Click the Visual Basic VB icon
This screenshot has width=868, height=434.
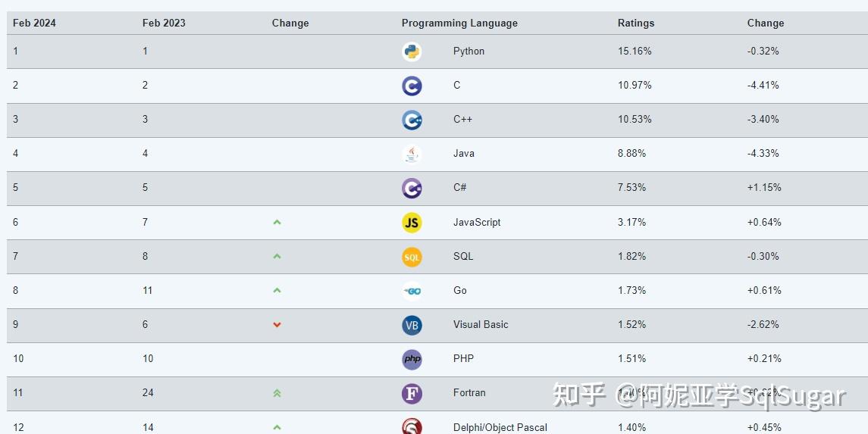tap(412, 325)
